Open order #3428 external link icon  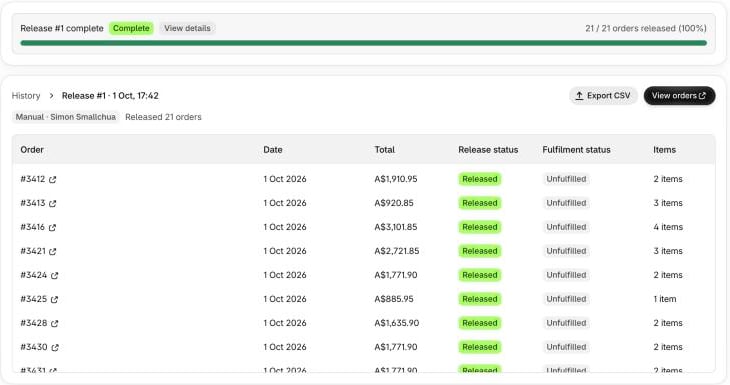click(x=54, y=324)
